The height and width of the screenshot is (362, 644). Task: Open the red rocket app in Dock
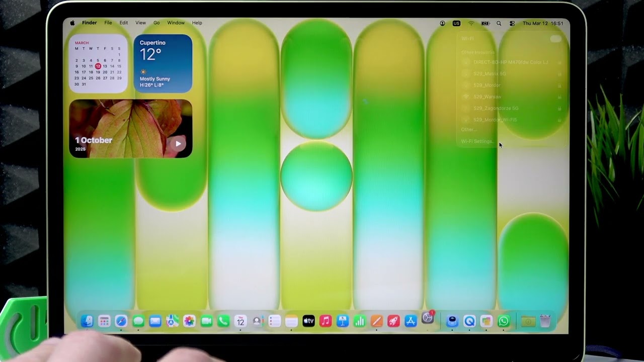tap(394, 321)
